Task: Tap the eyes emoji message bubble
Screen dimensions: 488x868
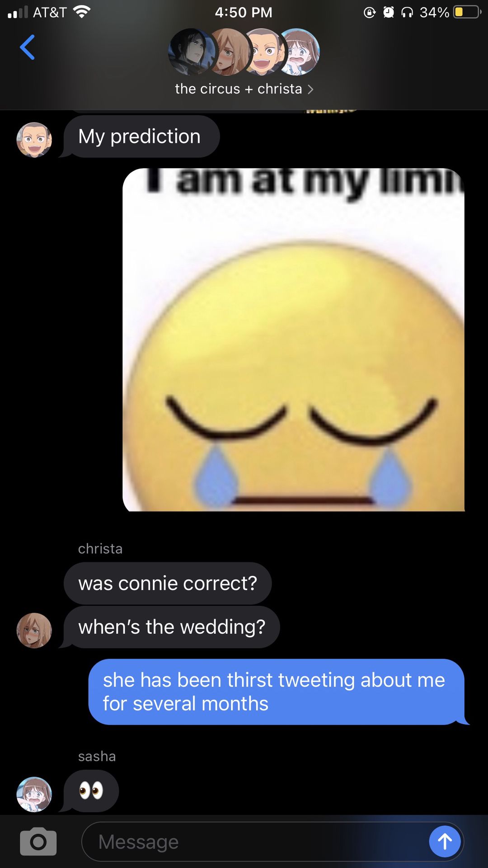Action: 91,791
